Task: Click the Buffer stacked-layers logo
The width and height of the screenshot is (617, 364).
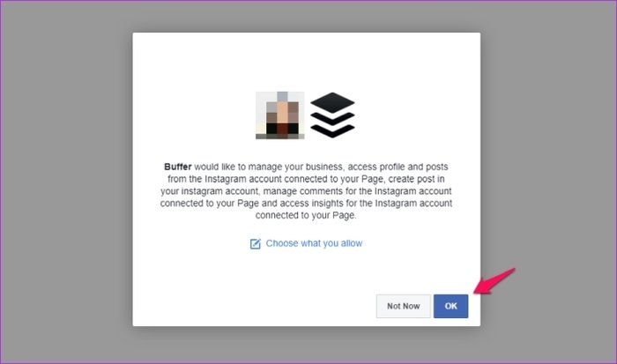Action: point(332,115)
